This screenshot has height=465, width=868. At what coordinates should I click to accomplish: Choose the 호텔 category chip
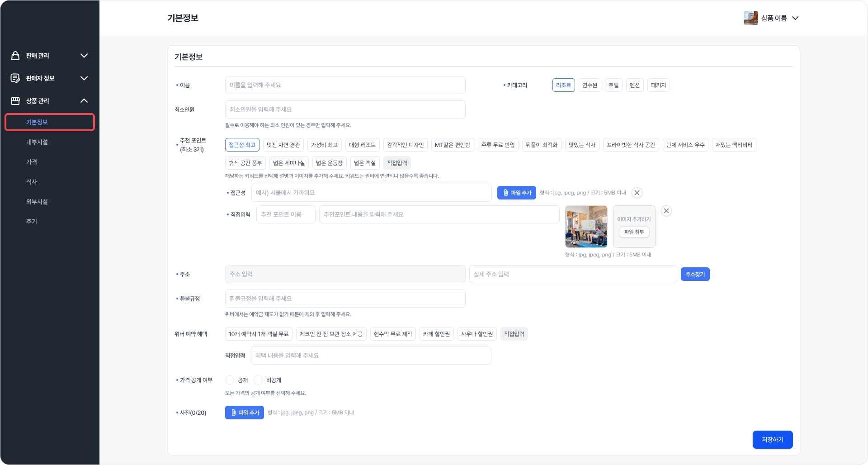click(613, 85)
